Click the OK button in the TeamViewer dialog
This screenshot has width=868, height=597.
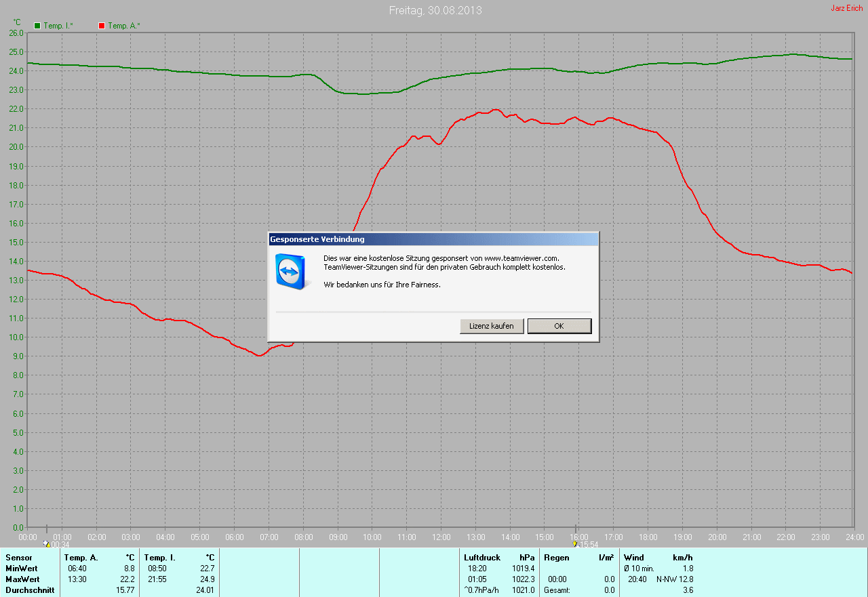[559, 326]
